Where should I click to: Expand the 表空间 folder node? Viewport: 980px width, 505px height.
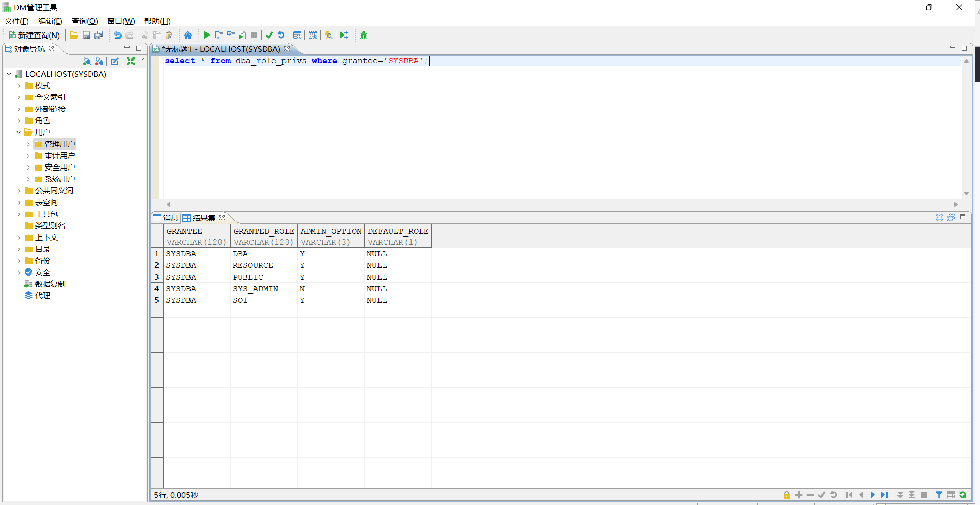pos(19,203)
